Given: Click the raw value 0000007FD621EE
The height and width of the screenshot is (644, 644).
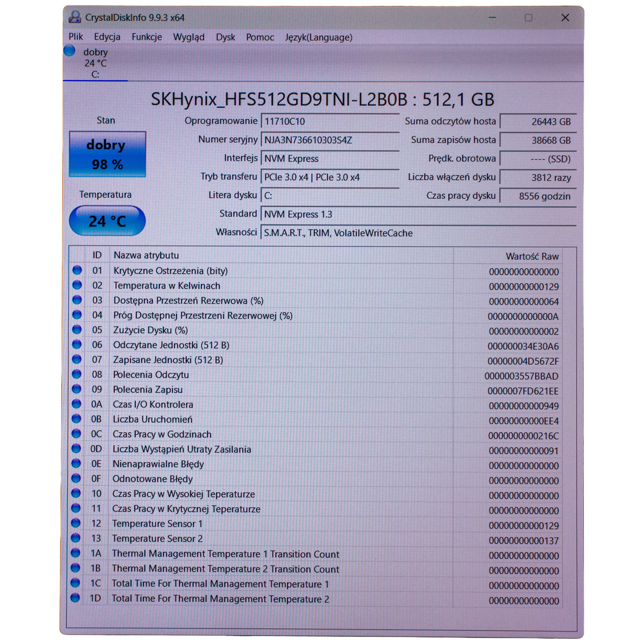Looking at the screenshot, I should [x=523, y=391].
